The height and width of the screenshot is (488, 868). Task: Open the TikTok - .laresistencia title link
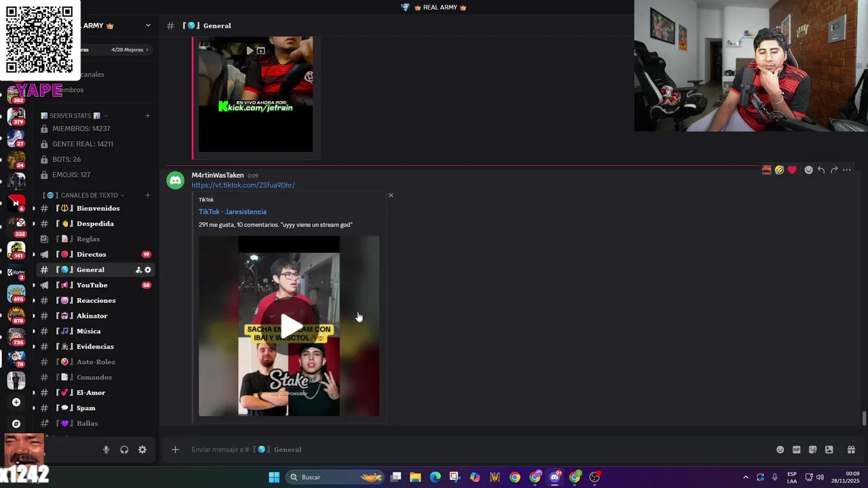pos(233,211)
